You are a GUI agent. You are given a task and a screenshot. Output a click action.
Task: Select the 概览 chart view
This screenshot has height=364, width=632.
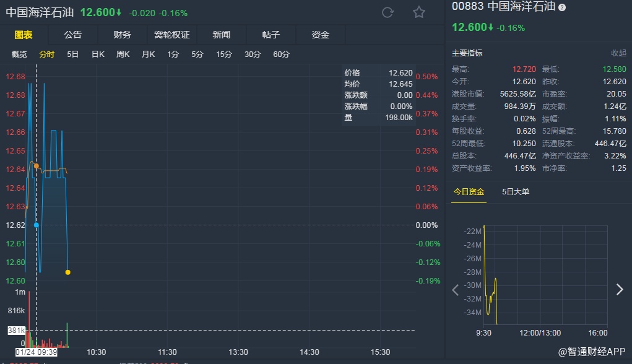[19, 54]
